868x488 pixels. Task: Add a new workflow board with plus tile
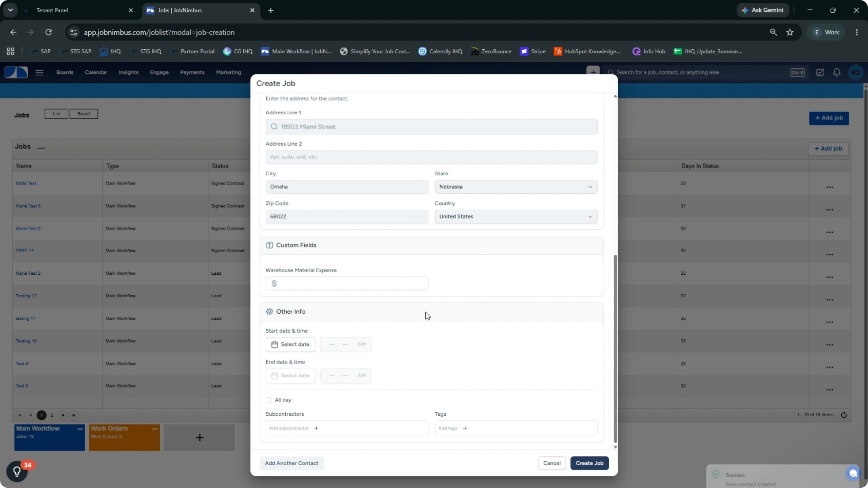[x=199, y=438]
